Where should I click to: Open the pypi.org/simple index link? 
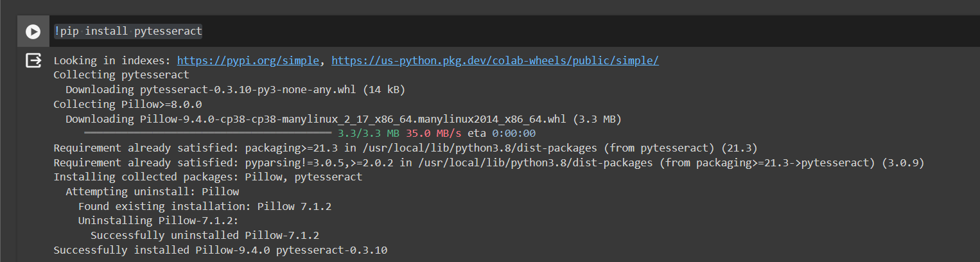click(x=248, y=61)
